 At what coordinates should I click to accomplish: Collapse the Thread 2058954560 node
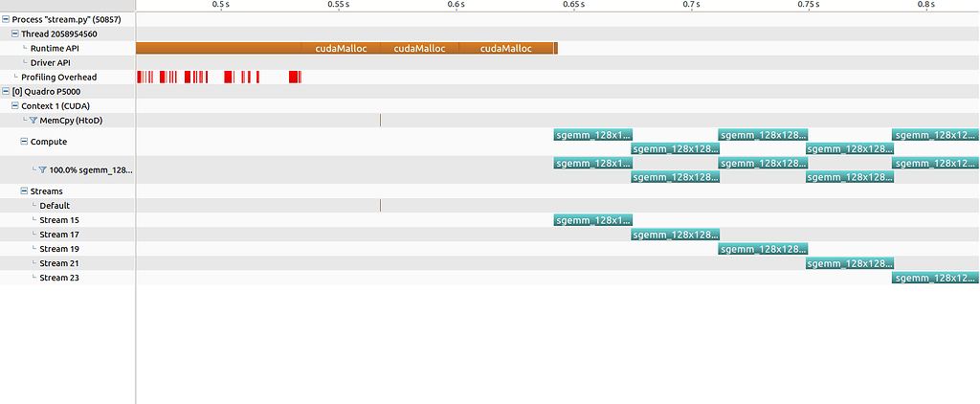point(15,34)
